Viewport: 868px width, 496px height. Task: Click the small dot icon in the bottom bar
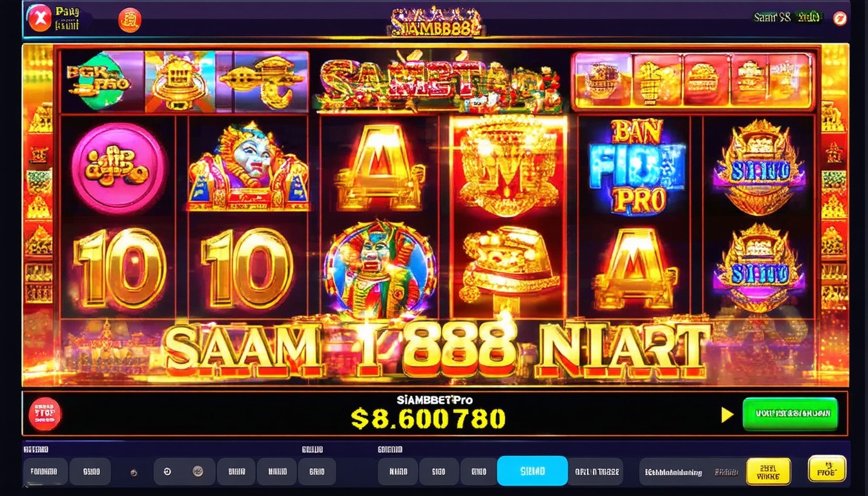pos(134,473)
